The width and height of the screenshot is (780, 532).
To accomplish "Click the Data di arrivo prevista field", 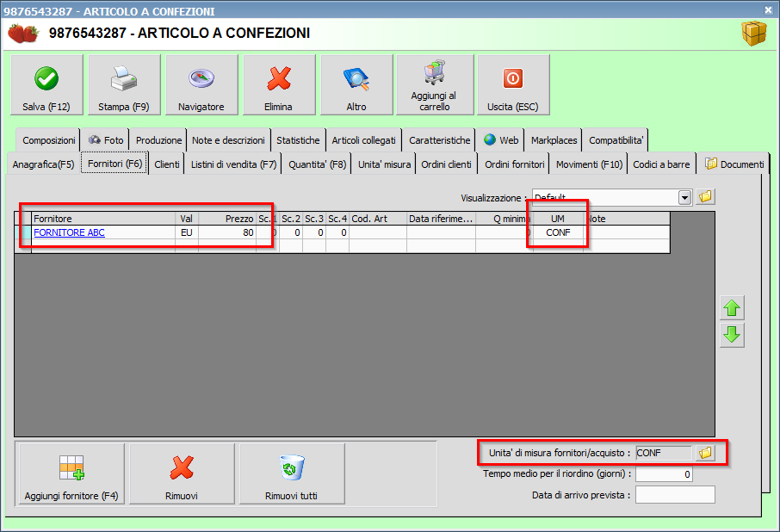I will 675,495.
